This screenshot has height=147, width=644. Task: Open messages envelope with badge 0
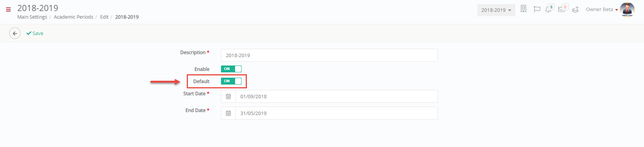(x=563, y=9)
